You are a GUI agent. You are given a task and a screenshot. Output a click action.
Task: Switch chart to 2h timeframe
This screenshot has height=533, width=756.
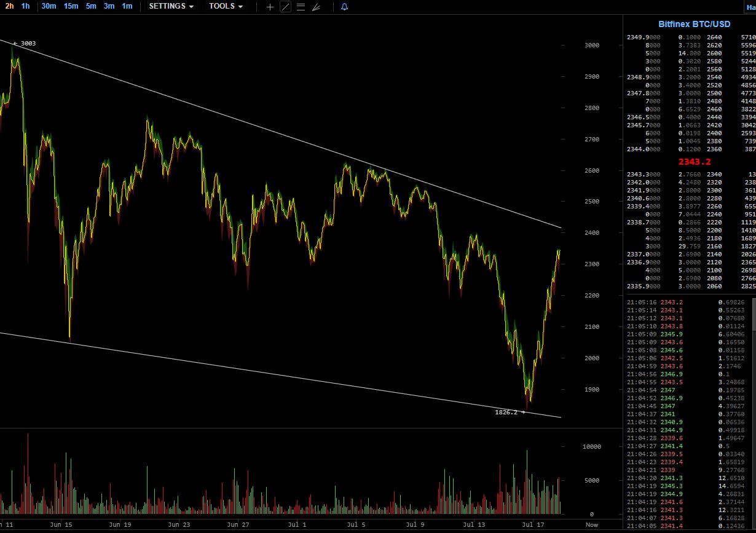(x=9, y=6)
